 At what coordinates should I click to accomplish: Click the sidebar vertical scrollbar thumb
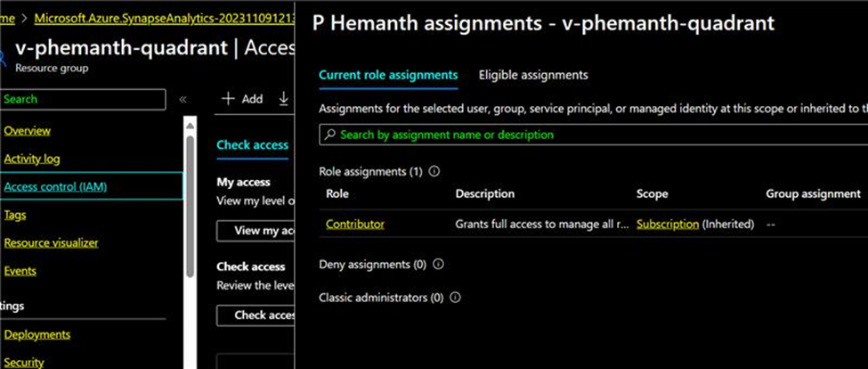[190, 206]
